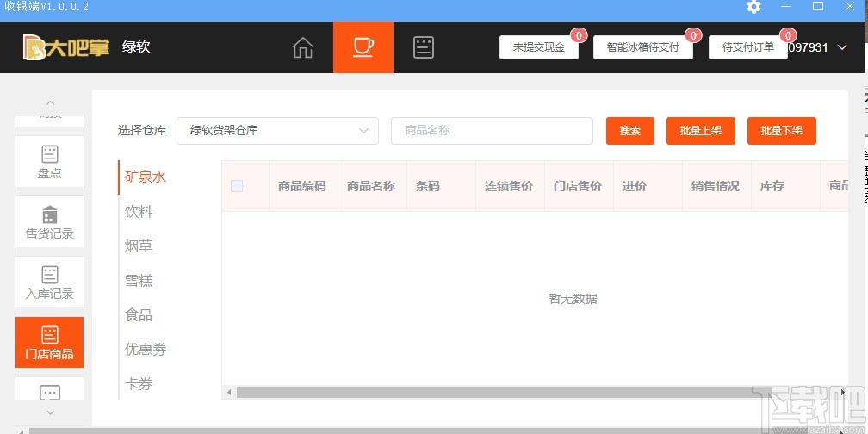Open 入库记录 in the sidebar
Image resolution: width=868 pixels, height=434 pixels.
pyautogui.click(x=49, y=282)
